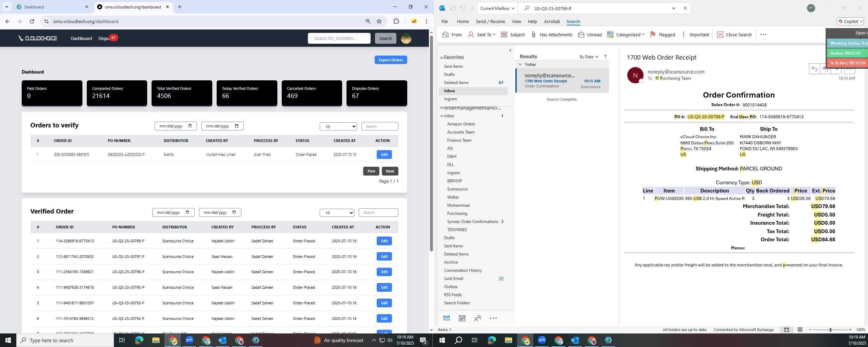Filter search by Unread

[x=590, y=35]
